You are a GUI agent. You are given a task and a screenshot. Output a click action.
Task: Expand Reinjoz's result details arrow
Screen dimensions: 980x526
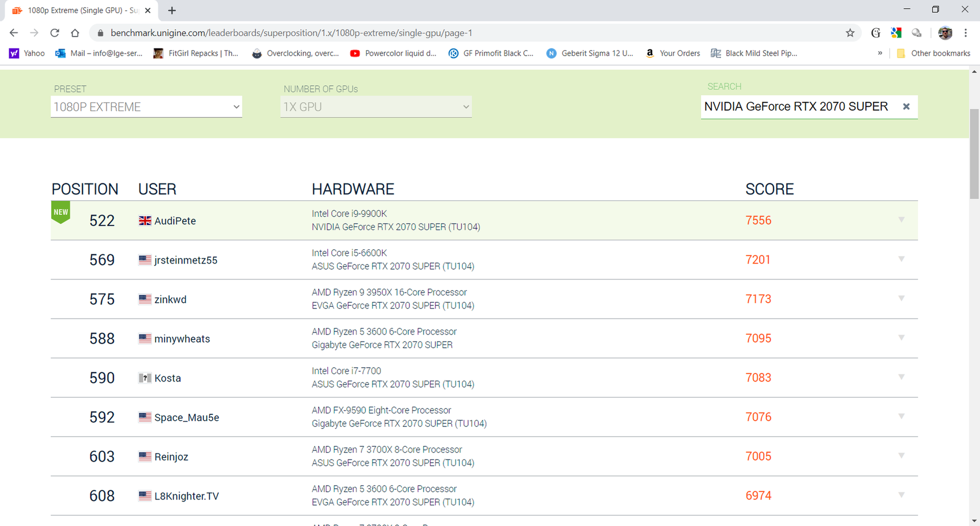[901, 456]
